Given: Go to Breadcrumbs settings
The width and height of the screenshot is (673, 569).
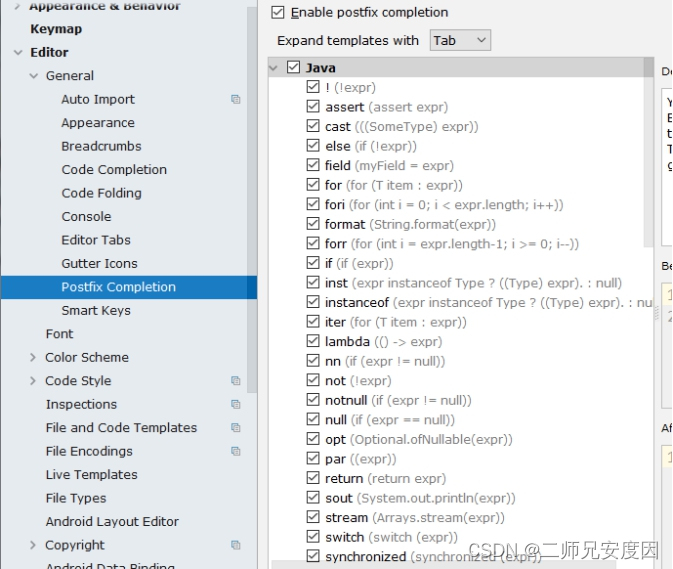Looking at the screenshot, I should point(101,146).
